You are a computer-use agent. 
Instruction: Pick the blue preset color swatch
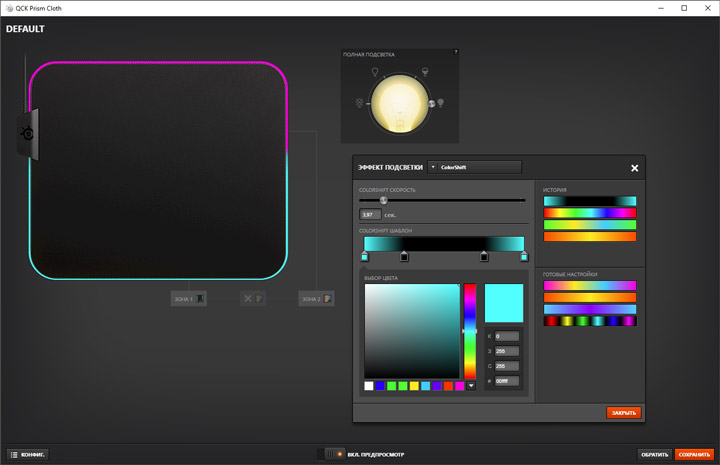[380, 386]
